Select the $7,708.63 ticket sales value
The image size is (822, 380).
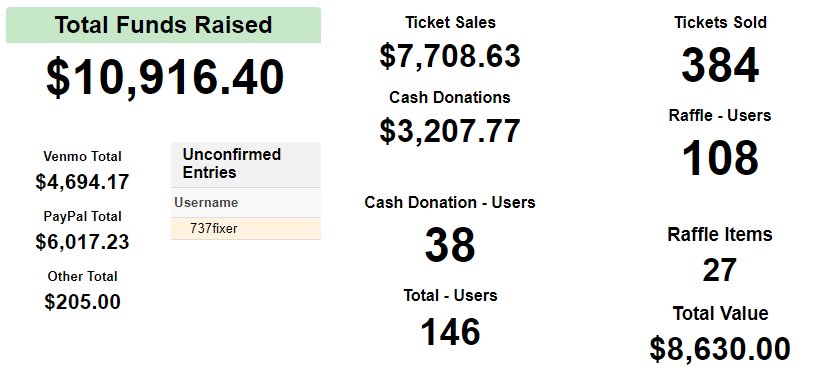point(450,56)
